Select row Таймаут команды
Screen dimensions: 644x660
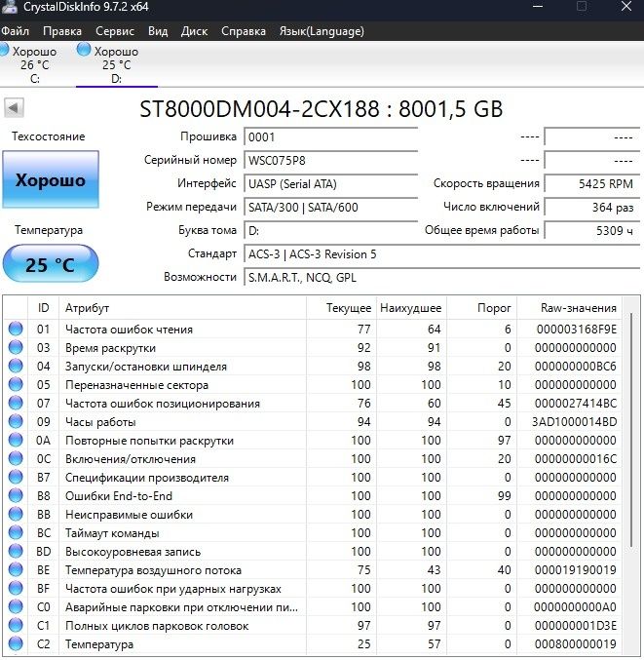[x=313, y=533]
